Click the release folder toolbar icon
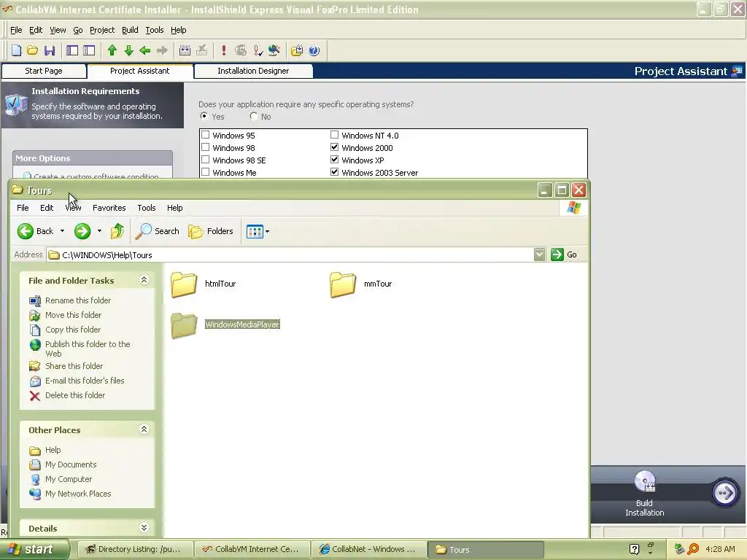747x560 pixels. [296, 50]
